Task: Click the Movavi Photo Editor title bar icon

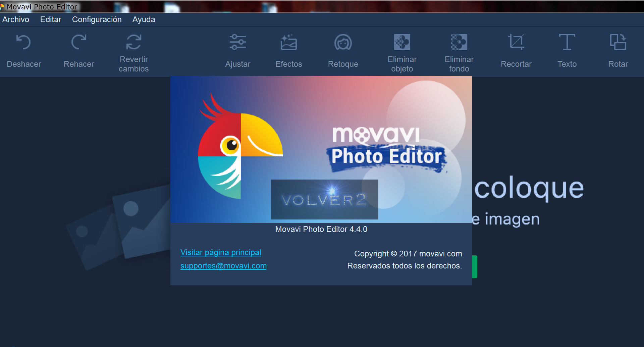Action: (2, 7)
